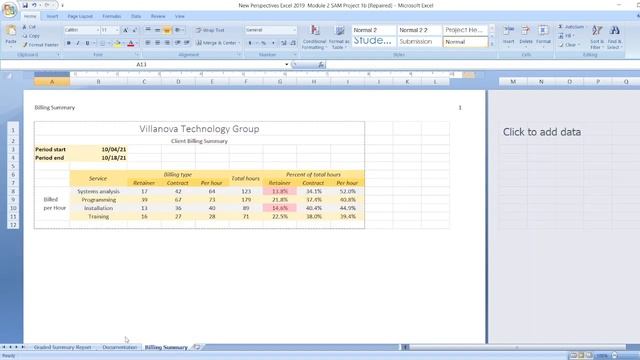This screenshot has width=640, height=360.
Task: Open the Insert ribbon tab
Action: pyautogui.click(x=52, y=16)
